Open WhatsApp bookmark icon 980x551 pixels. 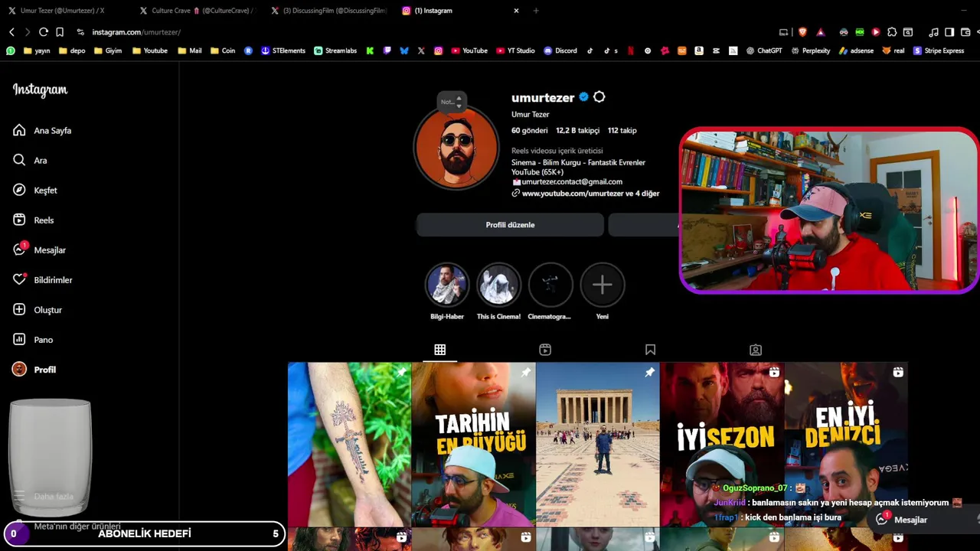coord(11,51)
